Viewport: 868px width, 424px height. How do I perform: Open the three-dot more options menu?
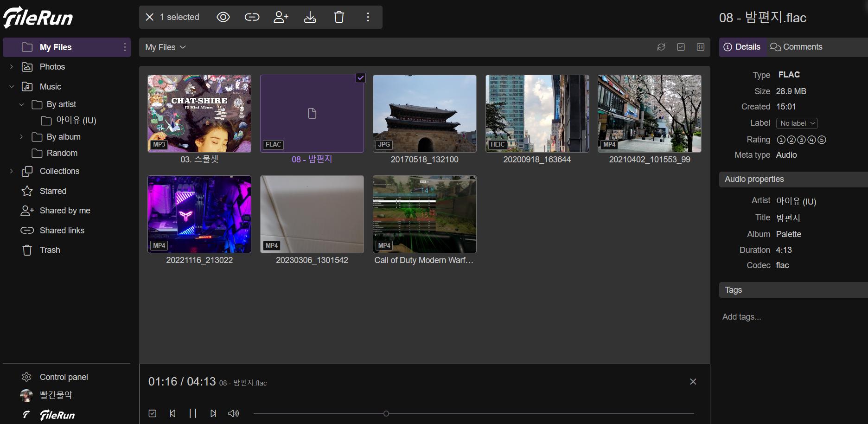(x=368, y=17)
